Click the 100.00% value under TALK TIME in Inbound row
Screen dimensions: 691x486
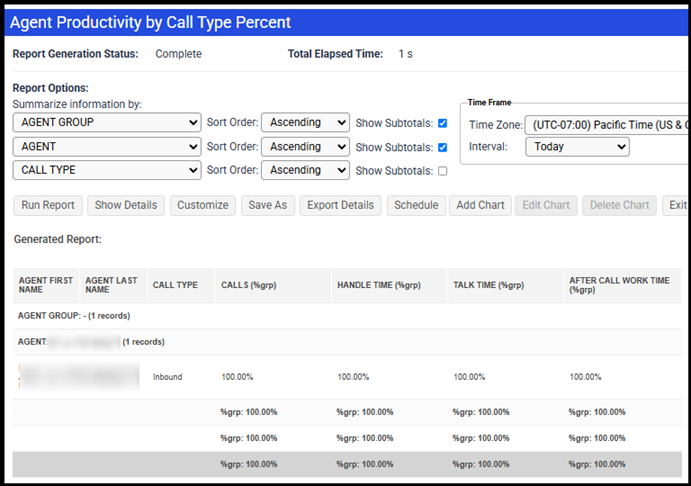pos(469,377)
